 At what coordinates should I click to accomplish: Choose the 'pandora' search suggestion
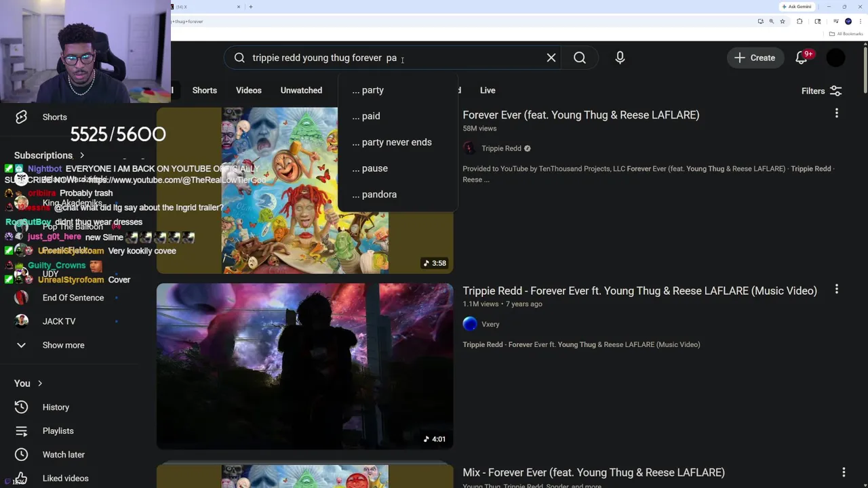click(x=397, y=195)
